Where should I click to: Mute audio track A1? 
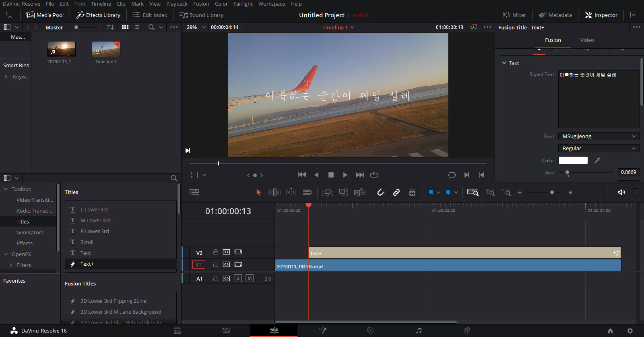tap(250, 278)
